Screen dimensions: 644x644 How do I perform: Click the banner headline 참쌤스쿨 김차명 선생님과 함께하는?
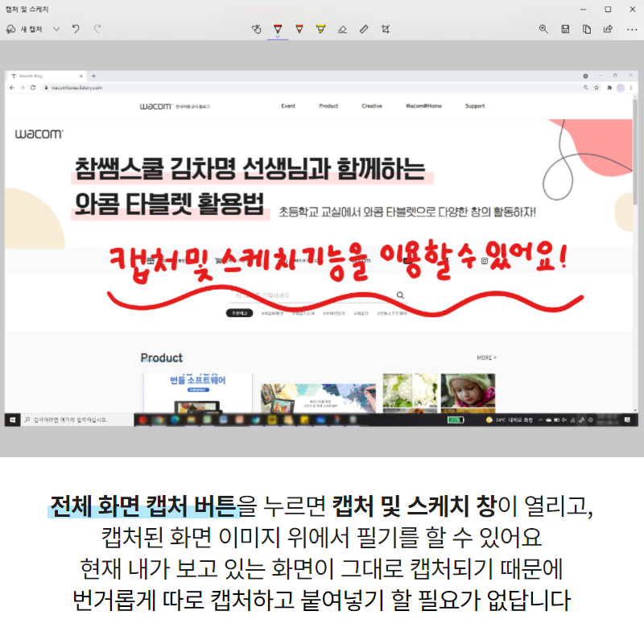[x=250, y=168]
